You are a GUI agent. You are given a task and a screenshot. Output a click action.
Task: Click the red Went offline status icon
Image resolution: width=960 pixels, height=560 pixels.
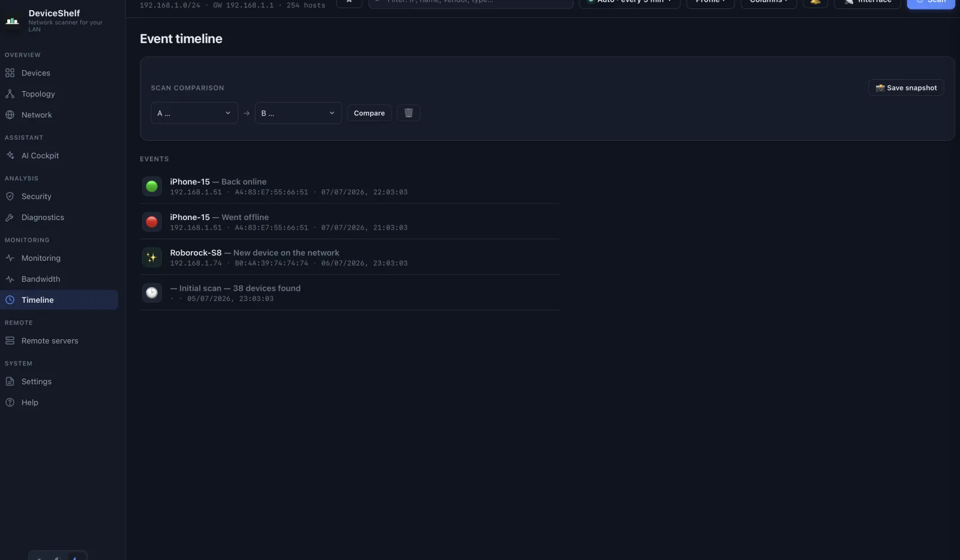pyautogui.click(x=152, y=222)
